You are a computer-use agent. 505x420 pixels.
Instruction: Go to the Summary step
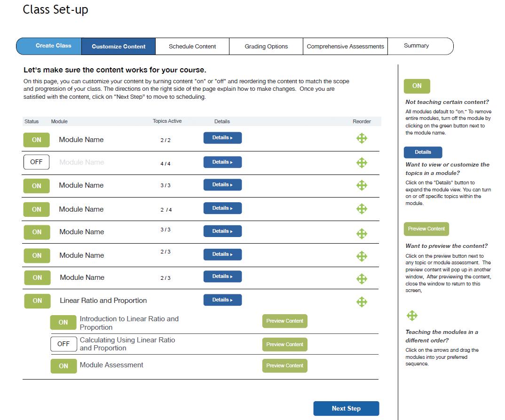416,46
